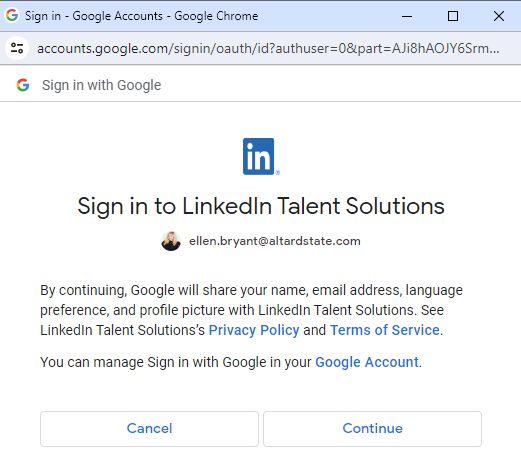521x473 pixels.
Task: Click the profile picture of ellen.bryant
Action: [x=171, y=241]
